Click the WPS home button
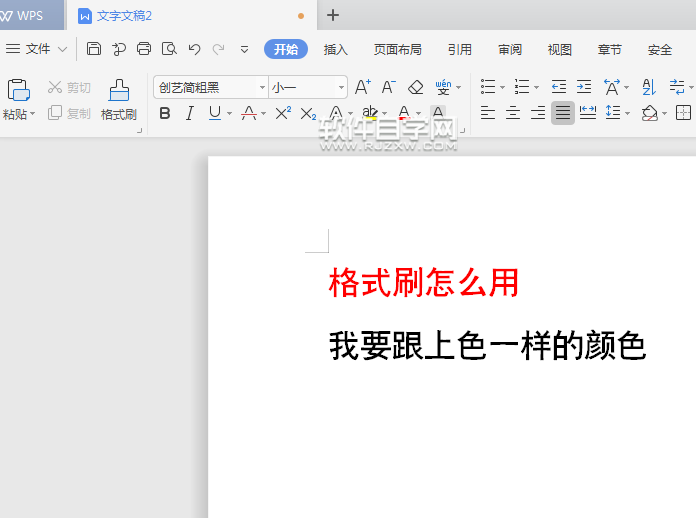 30,16
